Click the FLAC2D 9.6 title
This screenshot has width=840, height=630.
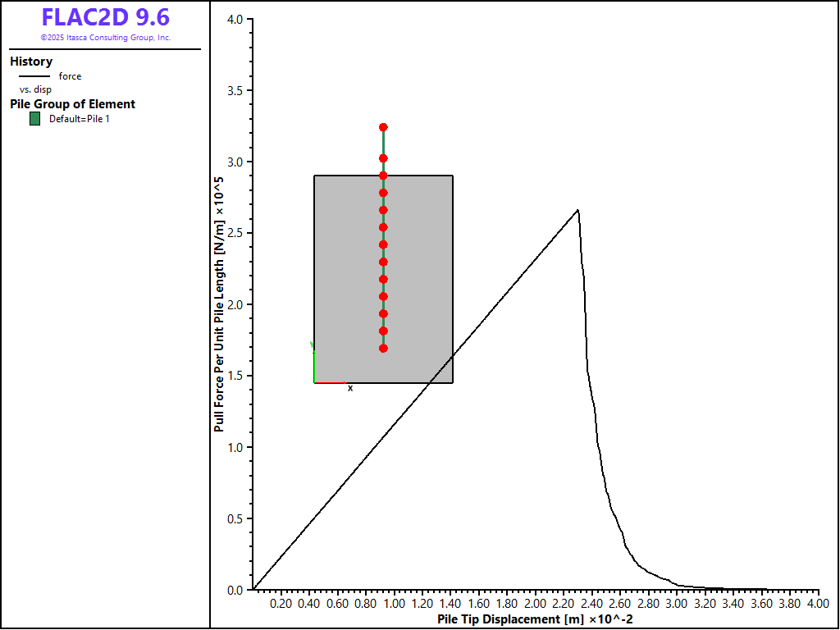(105, 17)
